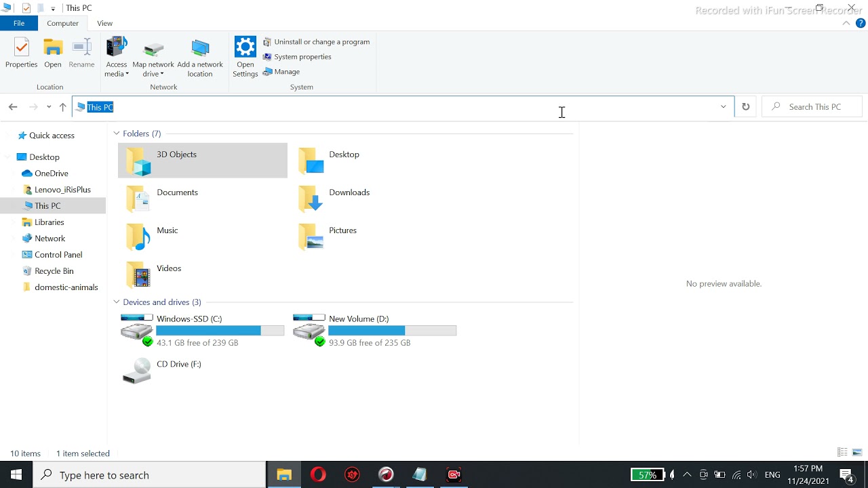Show hidden system tray icons

(x=687, y=475)
